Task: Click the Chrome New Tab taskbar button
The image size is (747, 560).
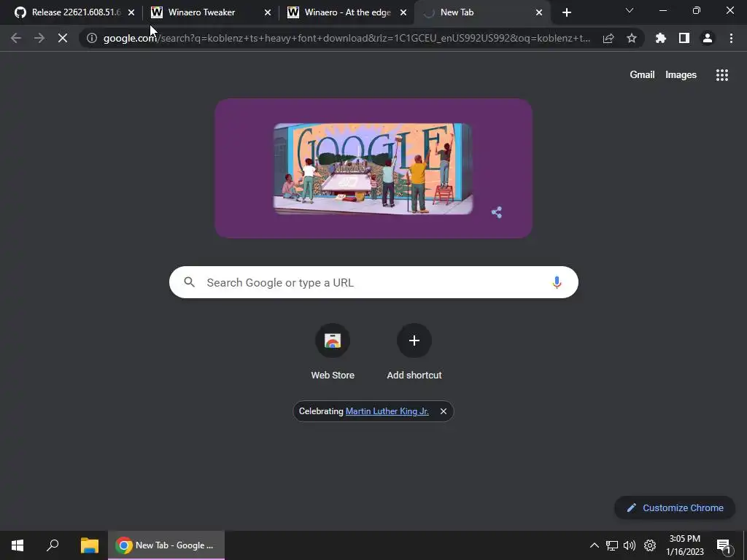Action: tap(166, 545)
